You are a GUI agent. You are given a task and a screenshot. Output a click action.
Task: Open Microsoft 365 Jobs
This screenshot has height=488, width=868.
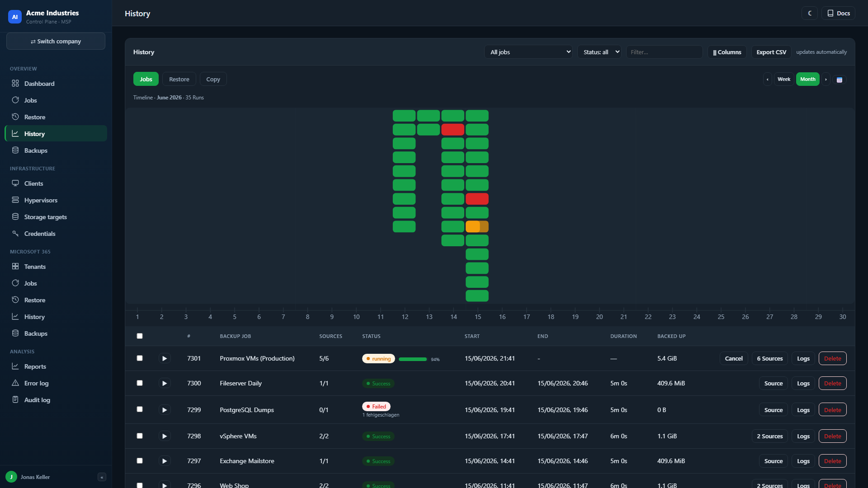coord(56,283)
